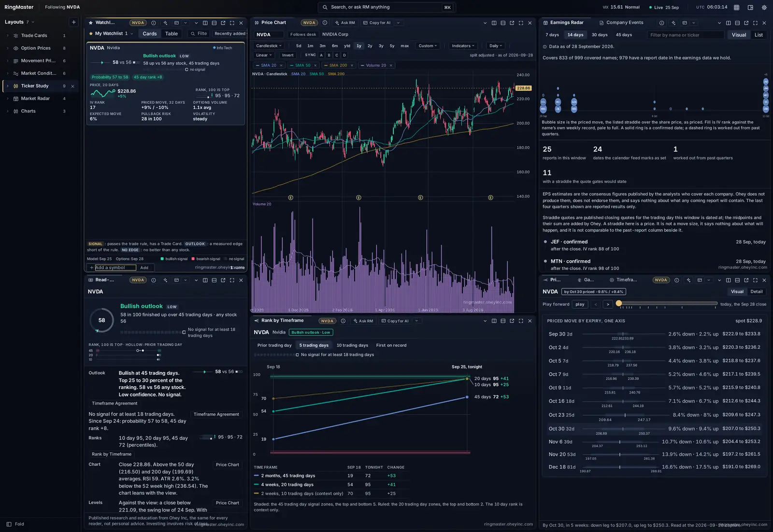
Task: Open the grid layout icon in top bar
Action: [x=736, y=7]
